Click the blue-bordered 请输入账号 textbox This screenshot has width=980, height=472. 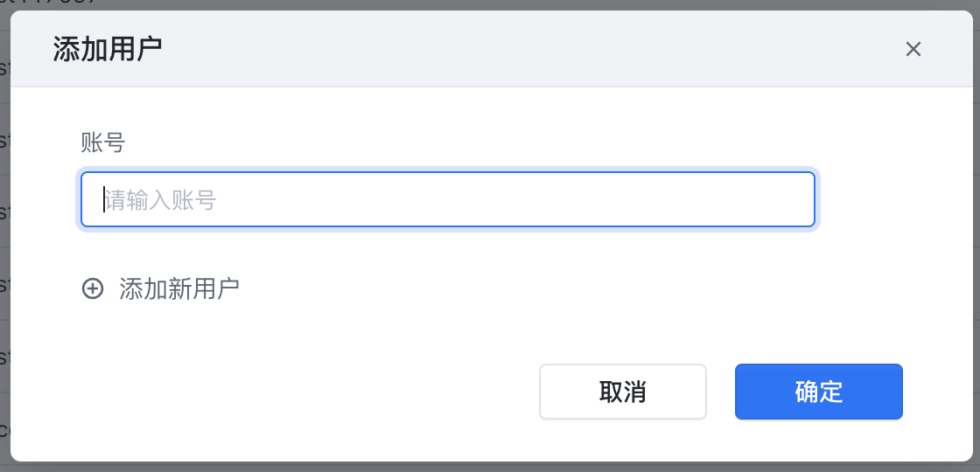[x=447, y=199]
